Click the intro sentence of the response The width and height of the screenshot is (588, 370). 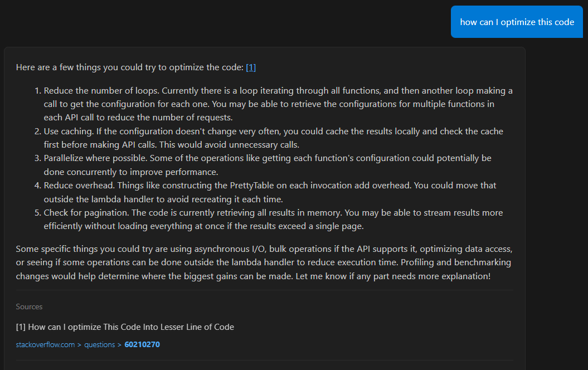[x=128, y=67]
